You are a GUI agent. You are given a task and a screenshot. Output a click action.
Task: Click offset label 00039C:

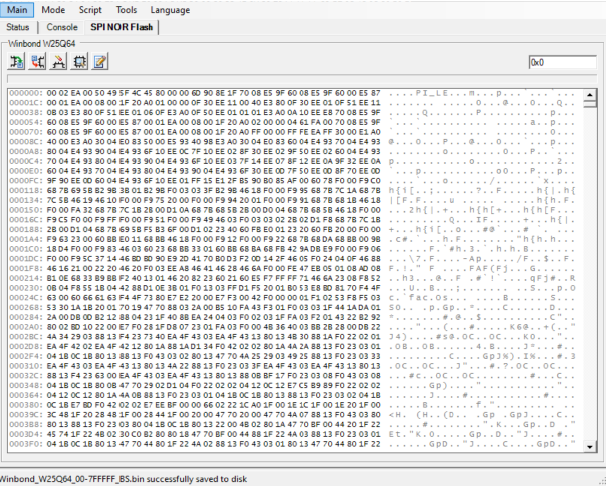[x=26, y=415]
